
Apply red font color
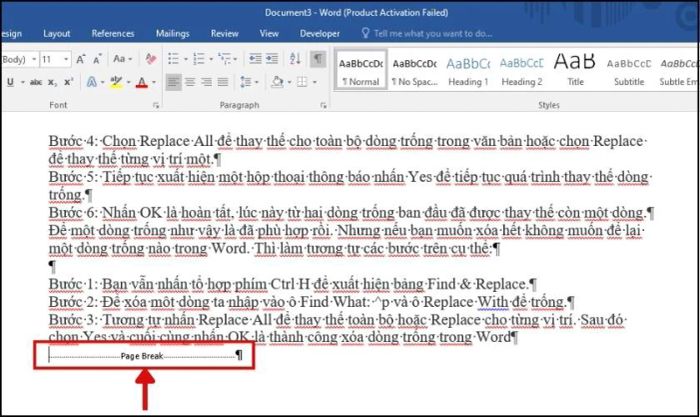142,82
